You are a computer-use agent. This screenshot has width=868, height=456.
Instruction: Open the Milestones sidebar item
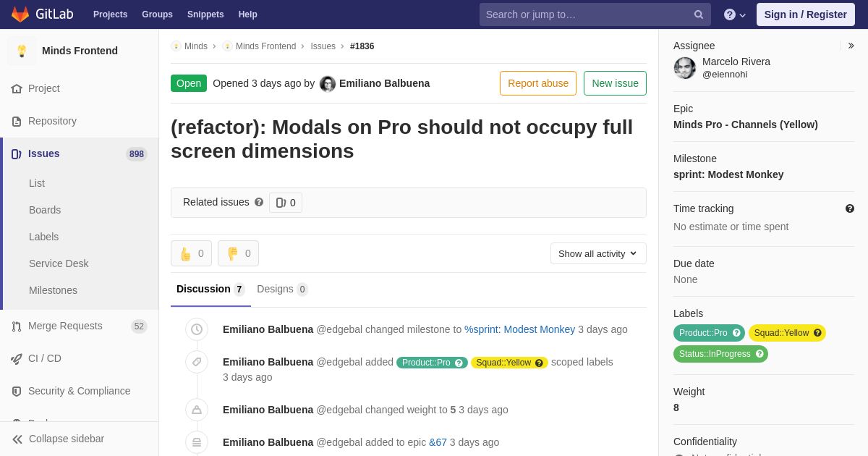(x=53, y=290)
